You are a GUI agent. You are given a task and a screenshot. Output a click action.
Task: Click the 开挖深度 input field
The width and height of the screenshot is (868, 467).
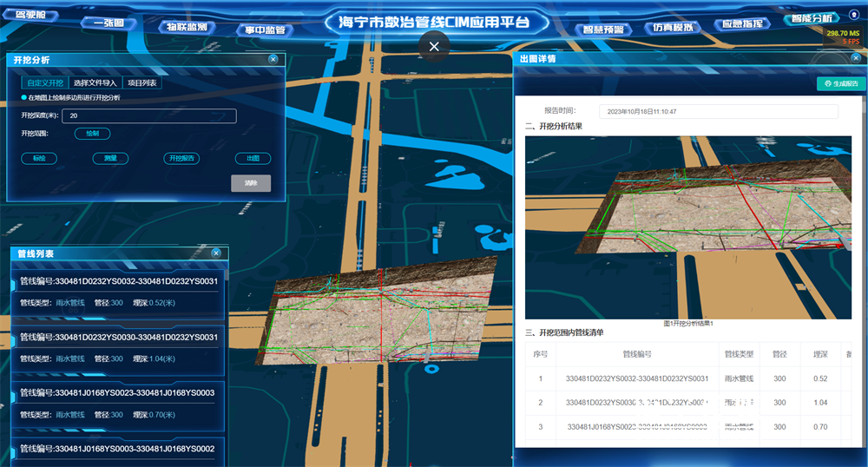(x=149, y=115)
